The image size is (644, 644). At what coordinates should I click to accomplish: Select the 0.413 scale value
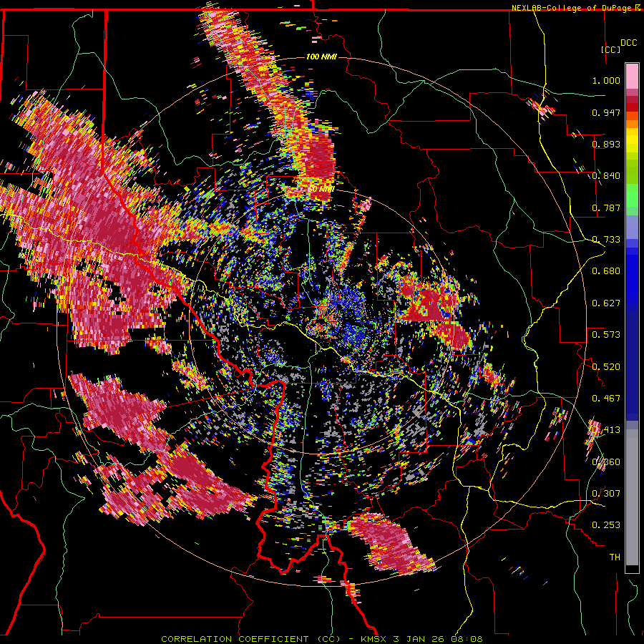point(606,430)
